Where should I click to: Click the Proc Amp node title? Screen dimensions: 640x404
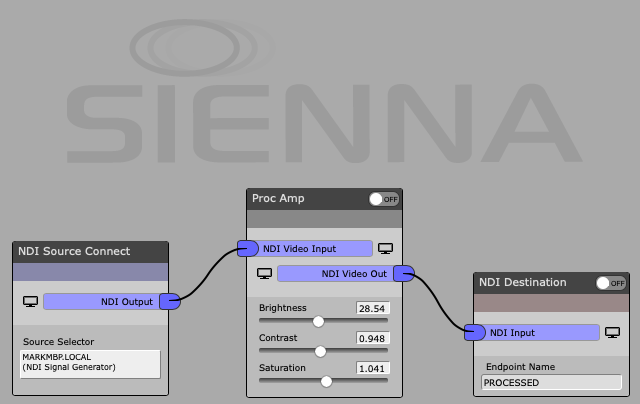(278, 198)
